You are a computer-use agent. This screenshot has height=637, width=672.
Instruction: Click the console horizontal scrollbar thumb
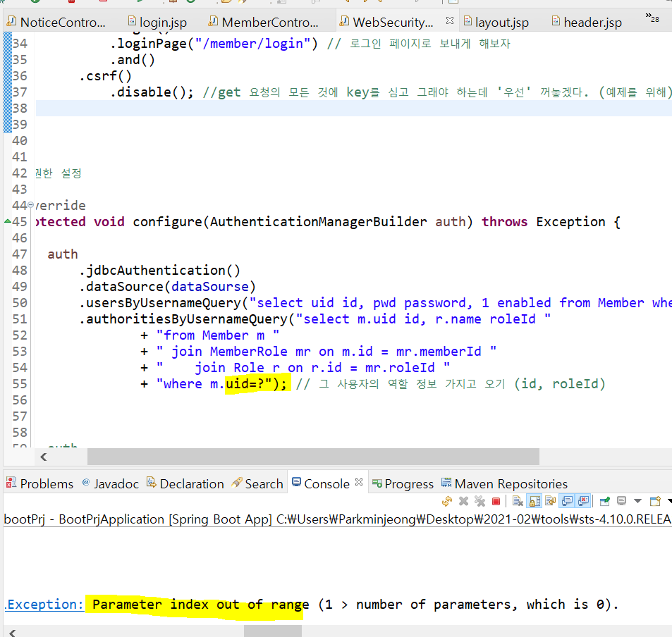(x=273, y=631)
